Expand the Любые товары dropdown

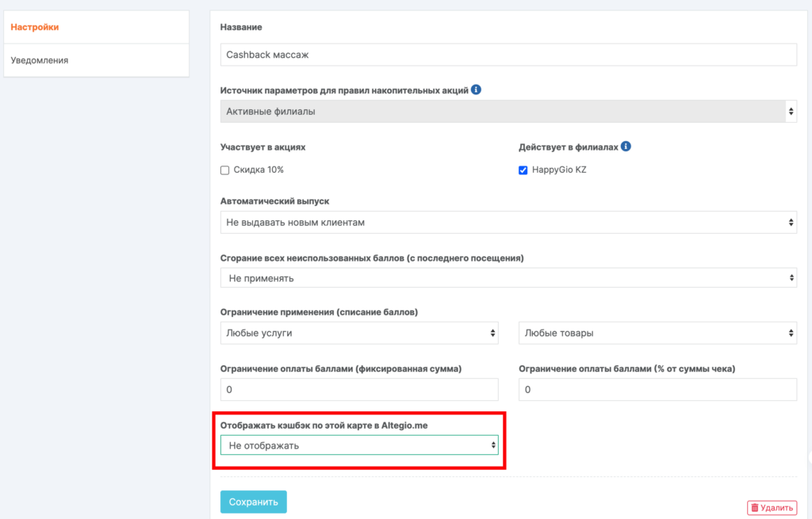[x=657, y=333]
